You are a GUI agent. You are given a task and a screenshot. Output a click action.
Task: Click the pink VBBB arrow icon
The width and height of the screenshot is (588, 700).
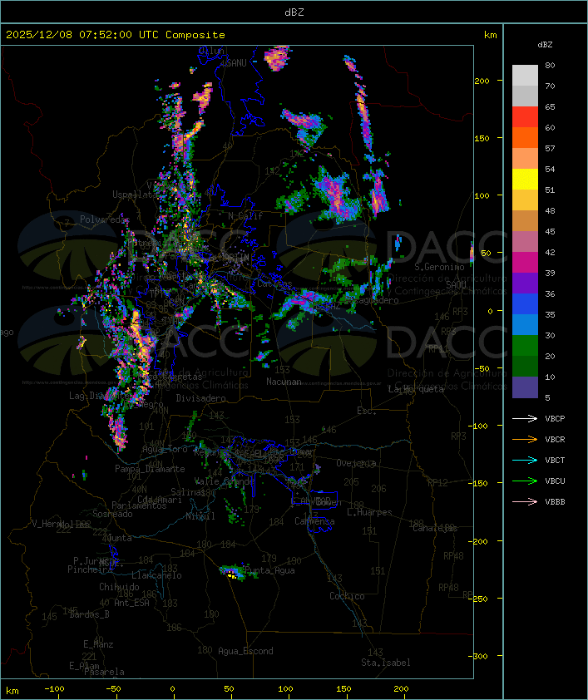[x=525, y=502]
